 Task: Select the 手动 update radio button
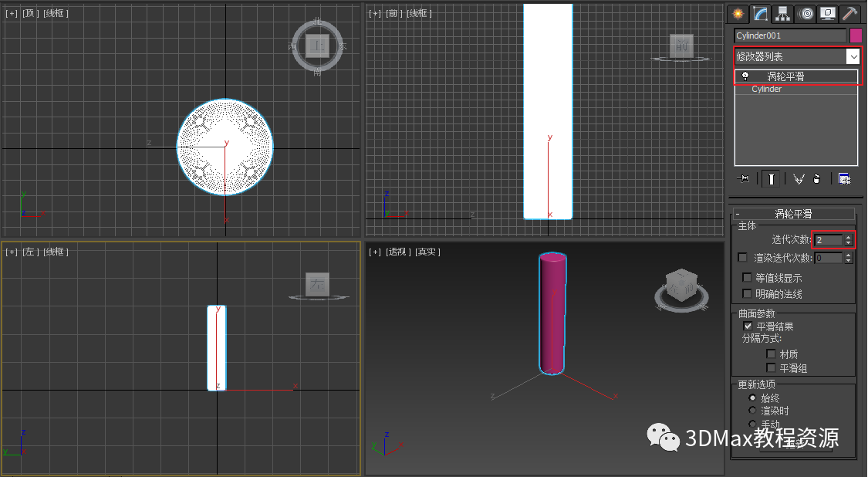click(751, 424)
